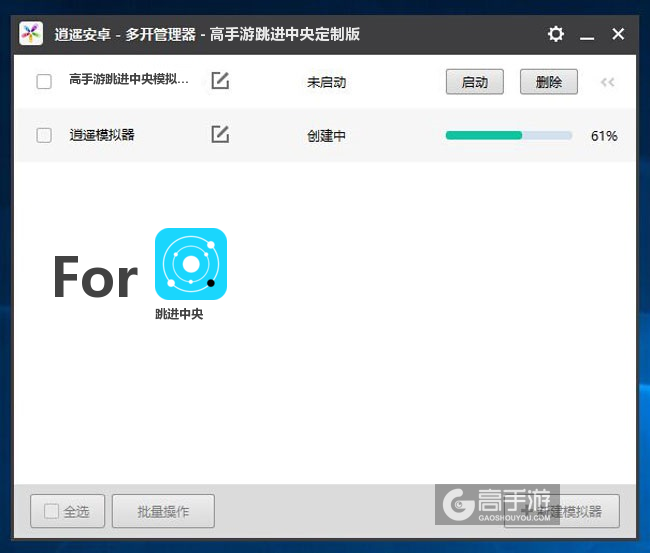Viewport: 650px width, 553px height.
Task: Select the 高手游跳进中央模拟... emulator name
Action: [x=129, y=79]
